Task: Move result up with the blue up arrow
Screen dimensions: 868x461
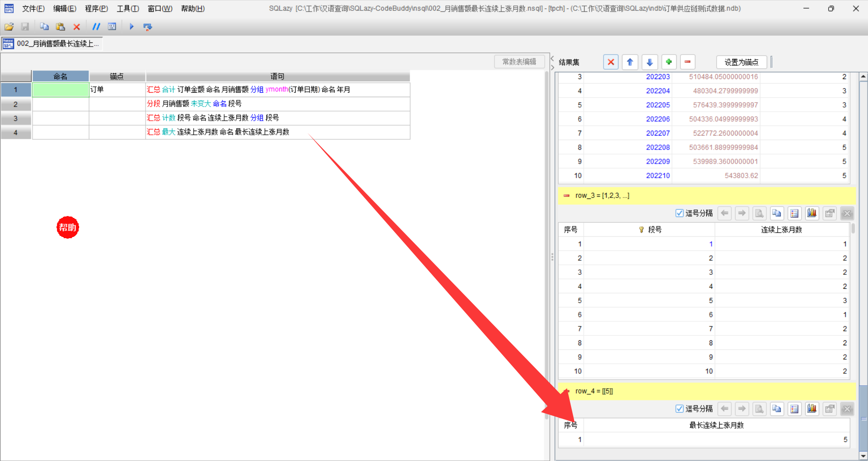Action: pyautogui.click(x=630, y=62)
